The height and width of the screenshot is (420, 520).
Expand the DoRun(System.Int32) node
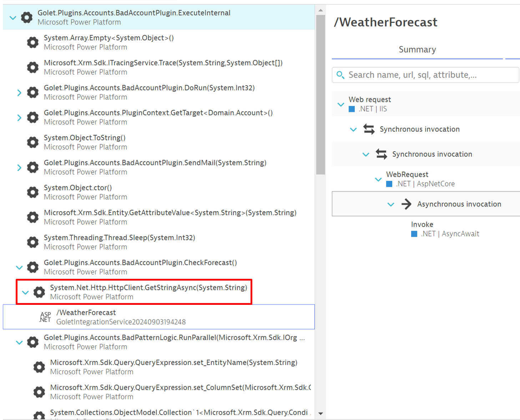coord(19,93)
